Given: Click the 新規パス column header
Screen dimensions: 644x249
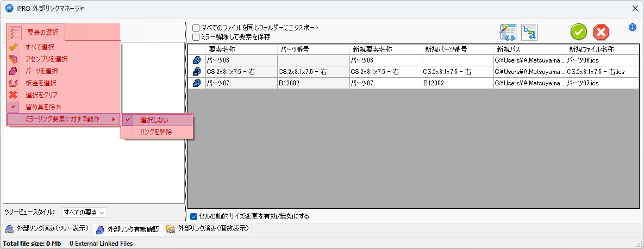Looking at the screenshot, I should [529, 49].
